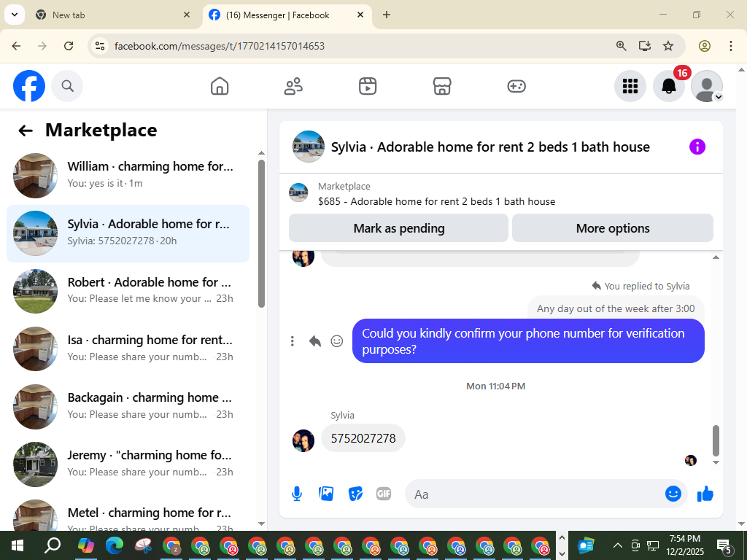Open Isa charming home conversation
Image resolution: width=747 pixels, height=560 pixels.
point(128,349)
